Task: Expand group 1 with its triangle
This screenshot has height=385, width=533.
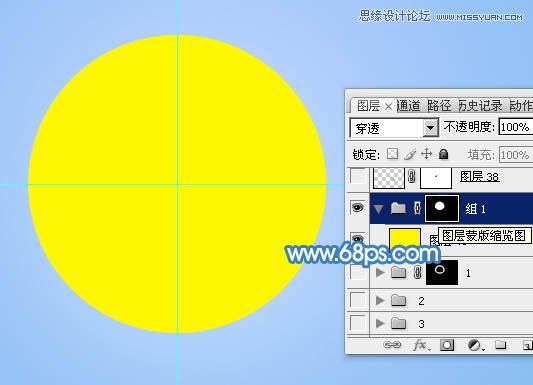Action: pos(380,272)
